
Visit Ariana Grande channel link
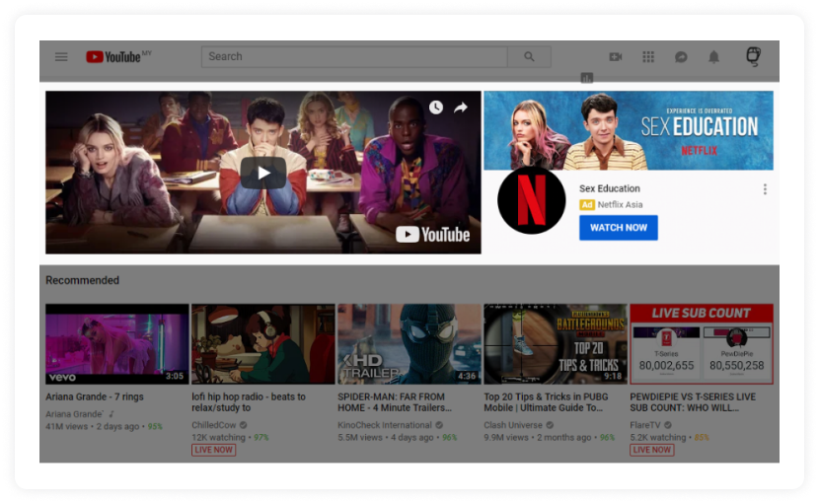click(x=74, y=414)
